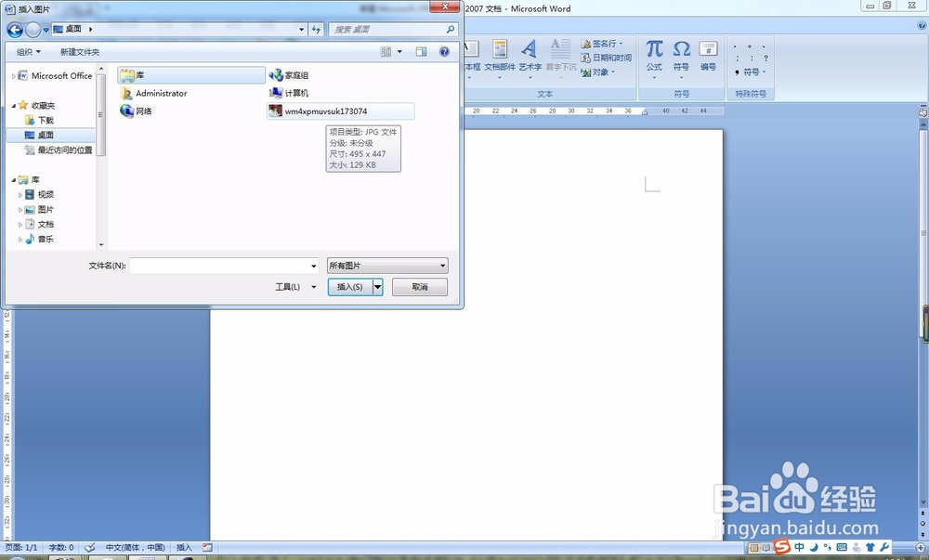Open Sogou IME wrench settings
The width and height of the screenshot is (929, 560).
pos(884,548)
